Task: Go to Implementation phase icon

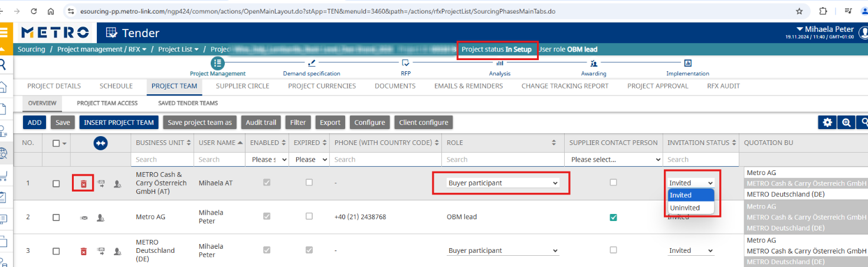Action: coord(687,63)
